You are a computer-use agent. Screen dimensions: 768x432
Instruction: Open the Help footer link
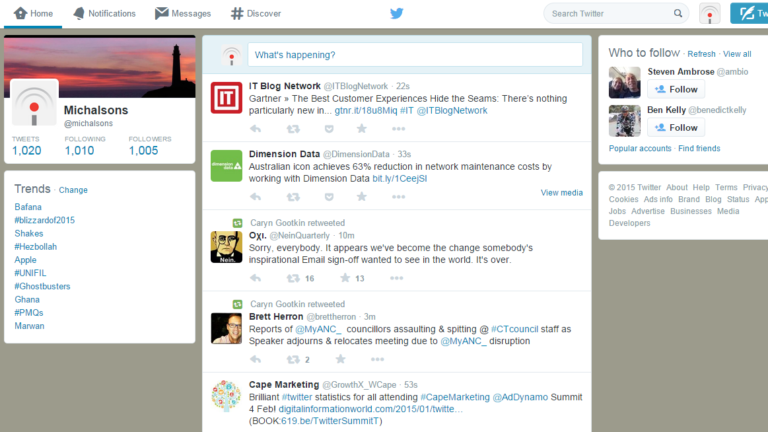(701, 188)
